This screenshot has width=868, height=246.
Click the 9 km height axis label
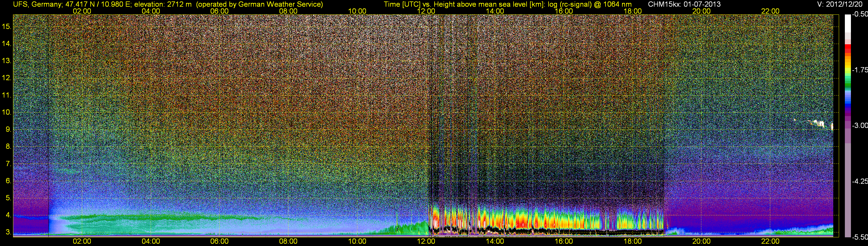click(x=8, y=129)
